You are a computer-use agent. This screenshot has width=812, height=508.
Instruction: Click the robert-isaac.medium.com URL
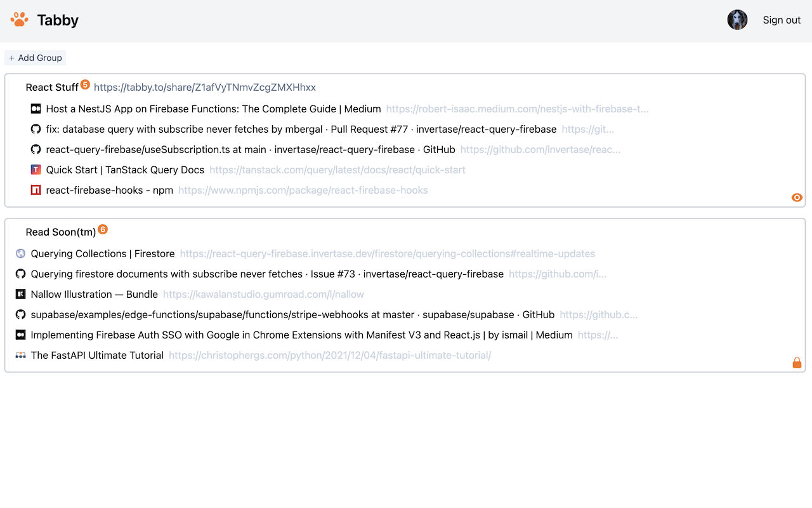(518, 109)
